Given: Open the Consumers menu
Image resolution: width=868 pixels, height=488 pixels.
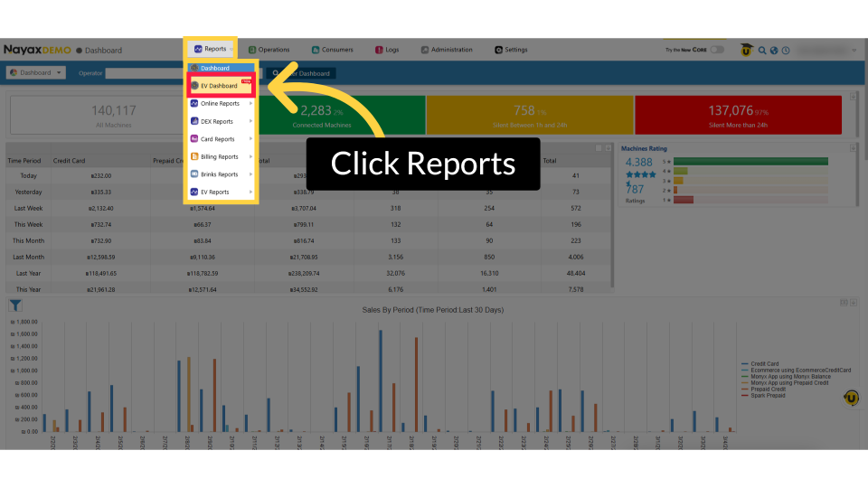Looking at the screenshot, I should coord(332,50).
